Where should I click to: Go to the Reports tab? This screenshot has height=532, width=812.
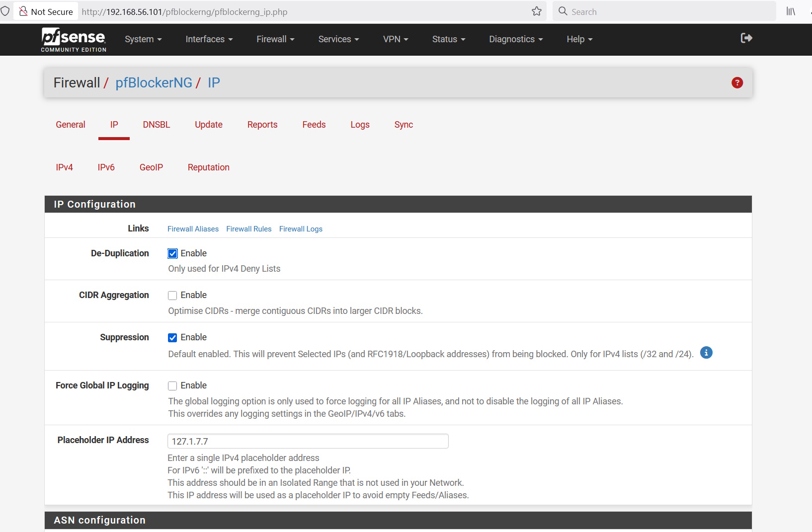[x=262, y=125]
